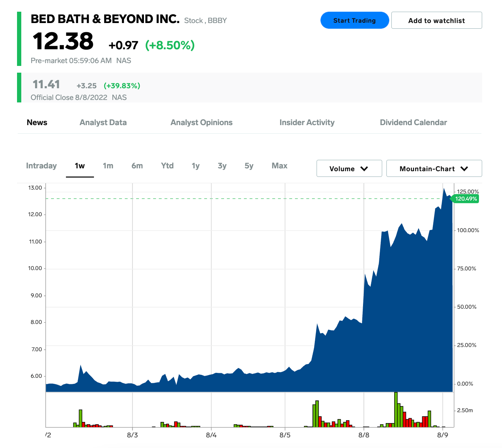502x448 pixels.
Task: Click the 120.49% price marker on chart
Action: 465,199
